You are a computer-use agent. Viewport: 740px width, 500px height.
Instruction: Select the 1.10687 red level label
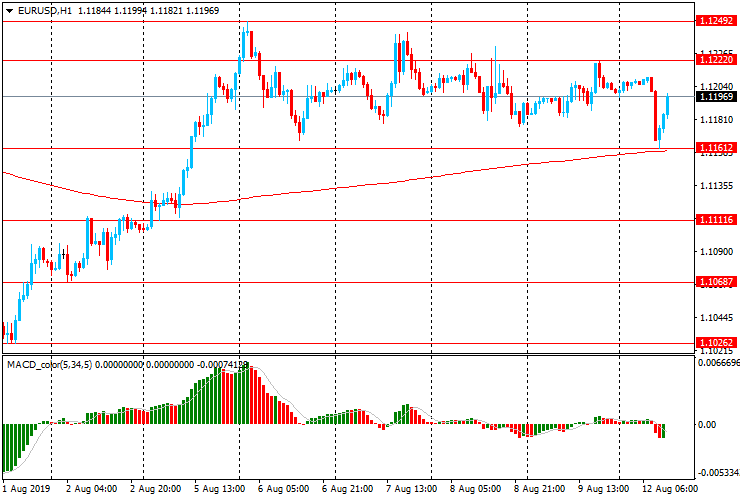click(716, 282)
